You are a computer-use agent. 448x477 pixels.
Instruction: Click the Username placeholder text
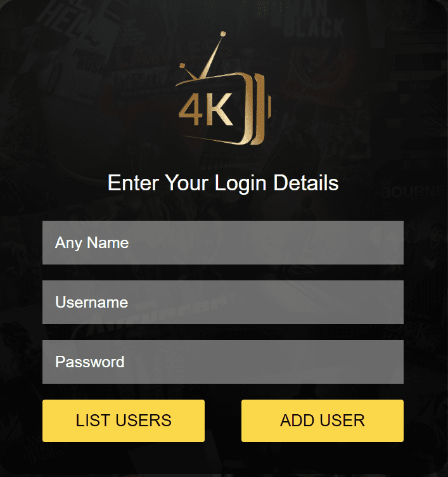pos(91,302)
